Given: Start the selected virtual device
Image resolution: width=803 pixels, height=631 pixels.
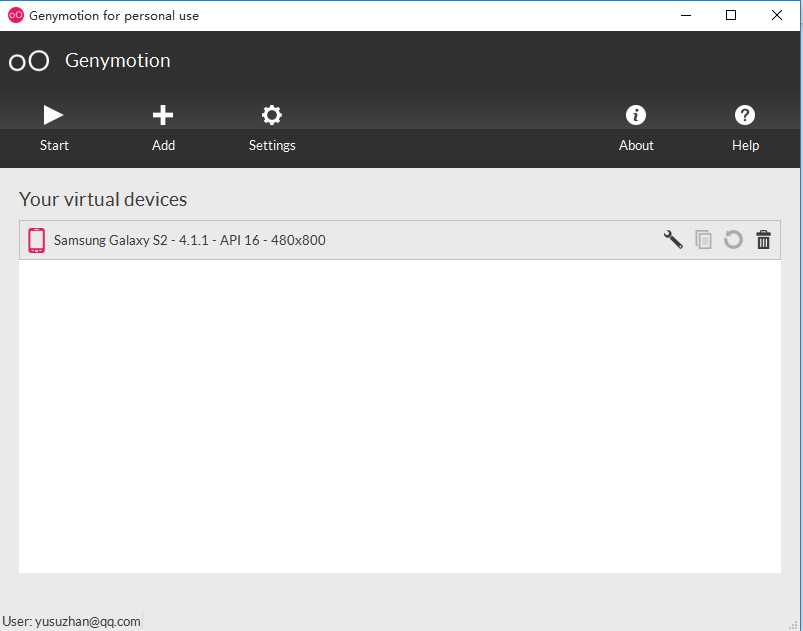Looking at the screenshot, I should click(54, 128).
